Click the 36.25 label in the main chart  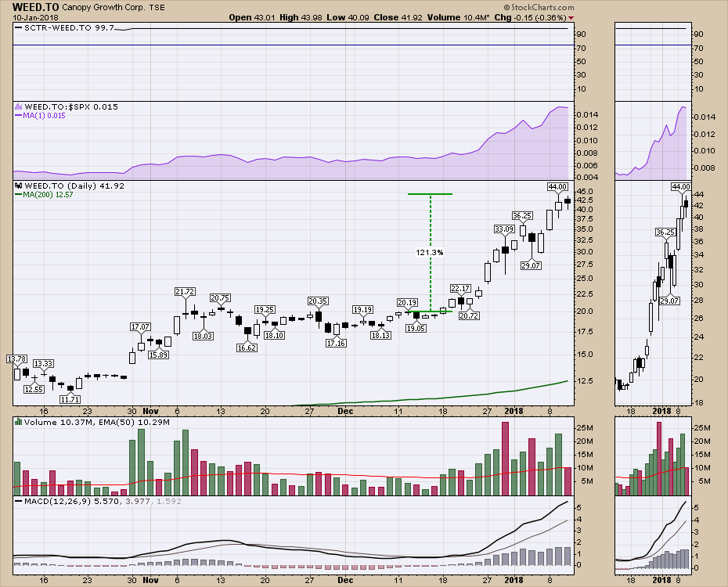[522, 216]
